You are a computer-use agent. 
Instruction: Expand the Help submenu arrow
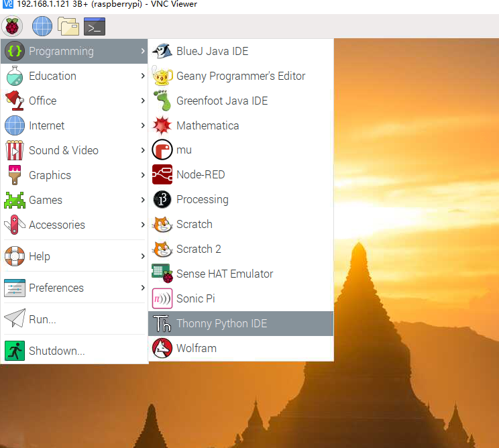[143, 256]
